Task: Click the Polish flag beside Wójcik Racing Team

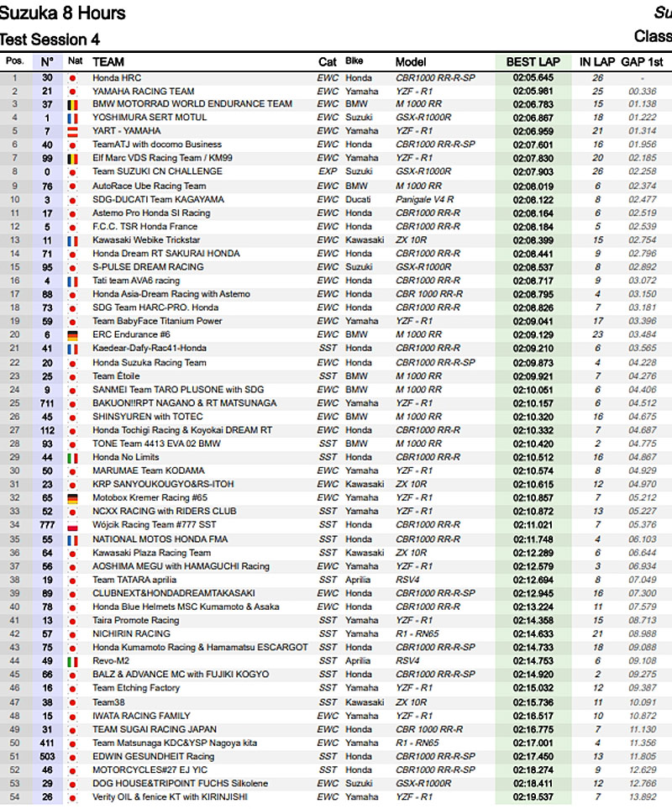Action: coord(74,525)
